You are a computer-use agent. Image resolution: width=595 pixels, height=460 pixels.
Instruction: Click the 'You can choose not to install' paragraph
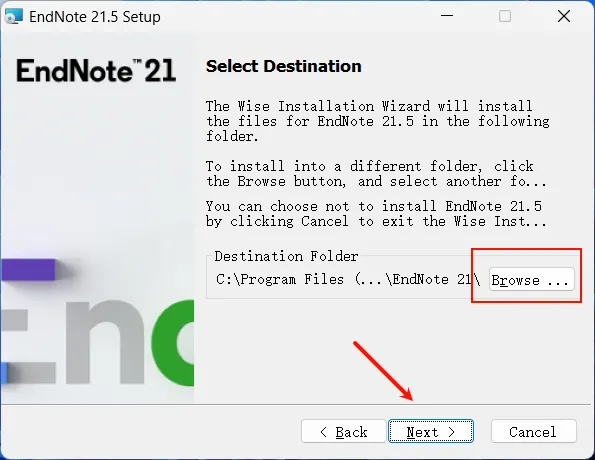376,214
